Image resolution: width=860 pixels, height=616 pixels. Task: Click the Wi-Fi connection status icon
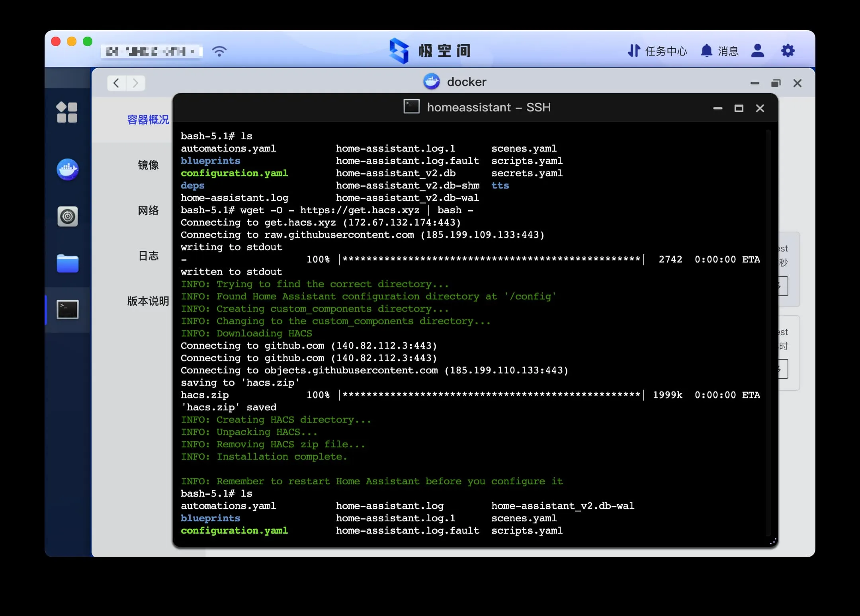point(219,51)
